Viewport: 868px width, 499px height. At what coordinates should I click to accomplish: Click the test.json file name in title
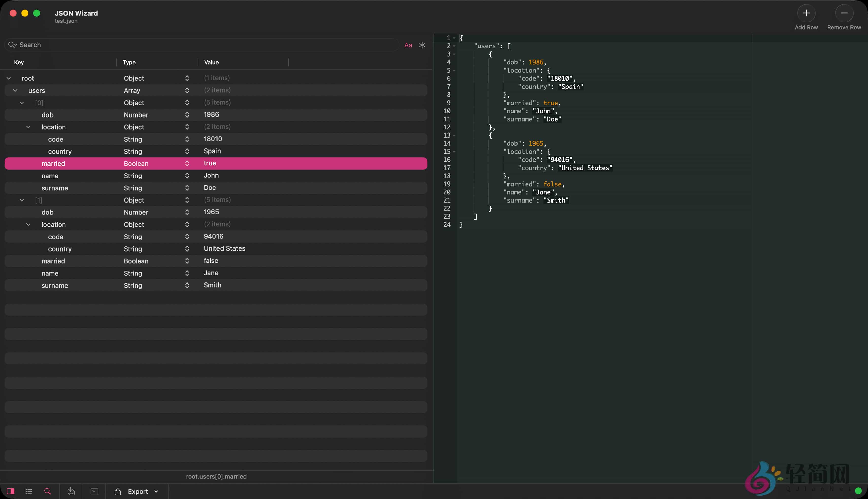coord(66,21)
